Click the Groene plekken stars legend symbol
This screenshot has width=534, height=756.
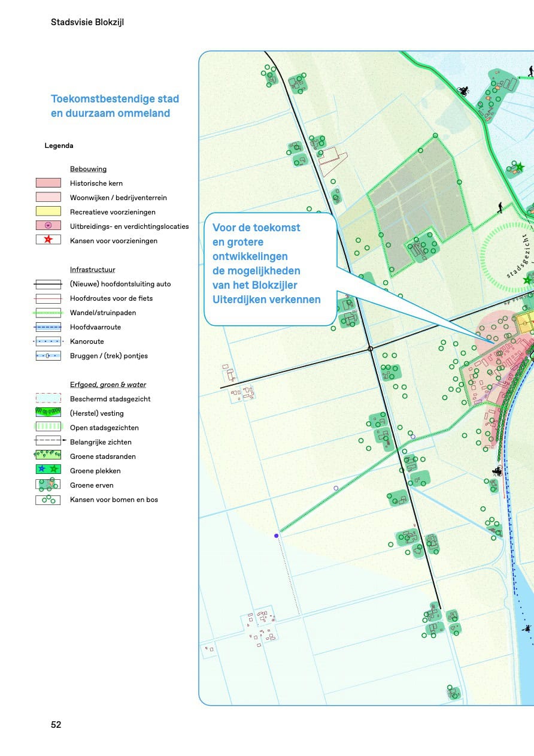point(48,470)
